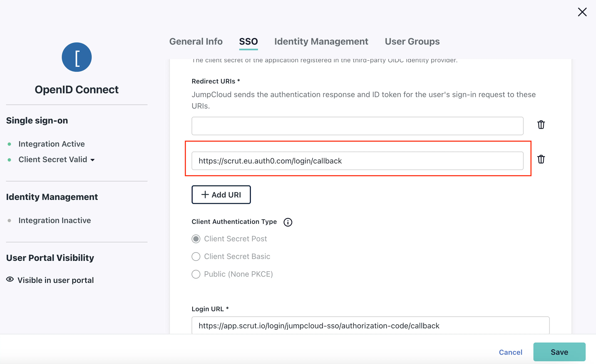
Task: Click the Add URI button
Action: [x=221, y=195]
